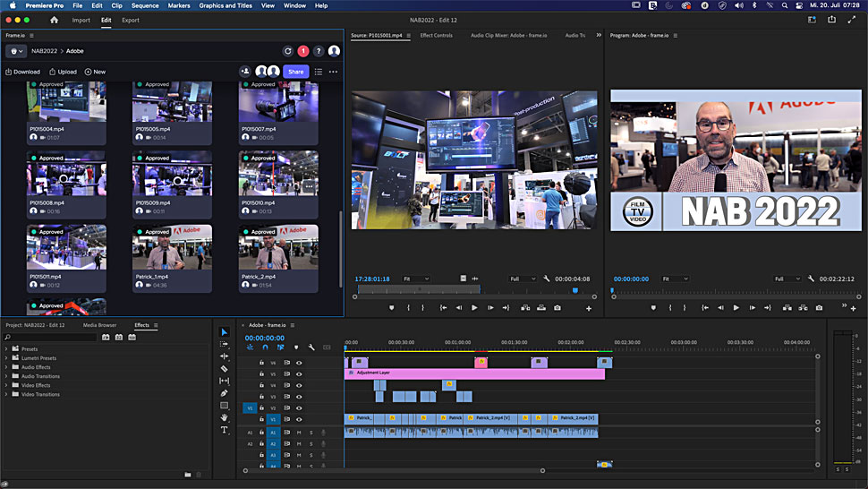Select the Rectangle tool

click(225, 406)
